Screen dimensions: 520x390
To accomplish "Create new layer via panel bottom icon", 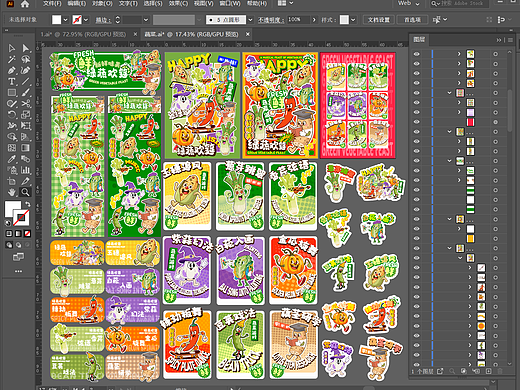I will [488, 371].
